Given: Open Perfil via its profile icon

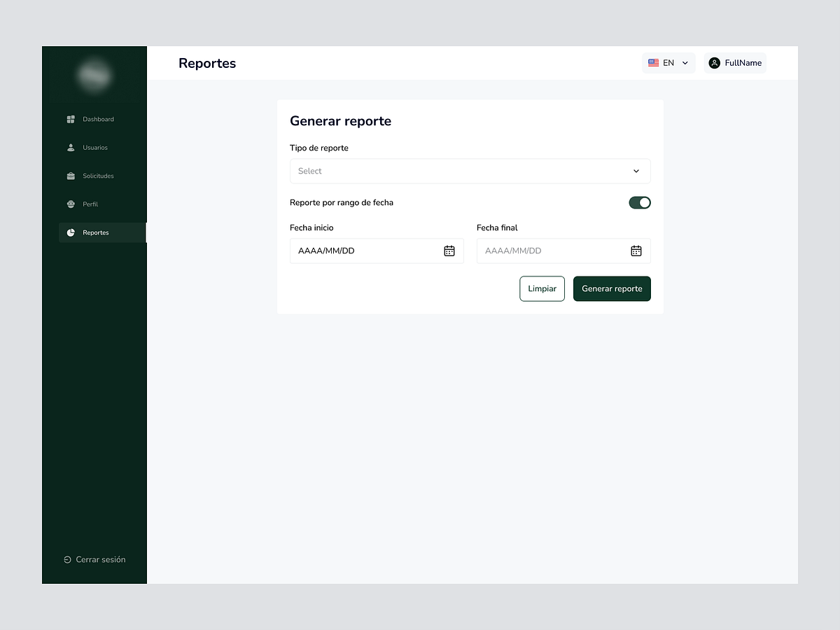Looking at the screenshot, I should [x=71, y=204].
